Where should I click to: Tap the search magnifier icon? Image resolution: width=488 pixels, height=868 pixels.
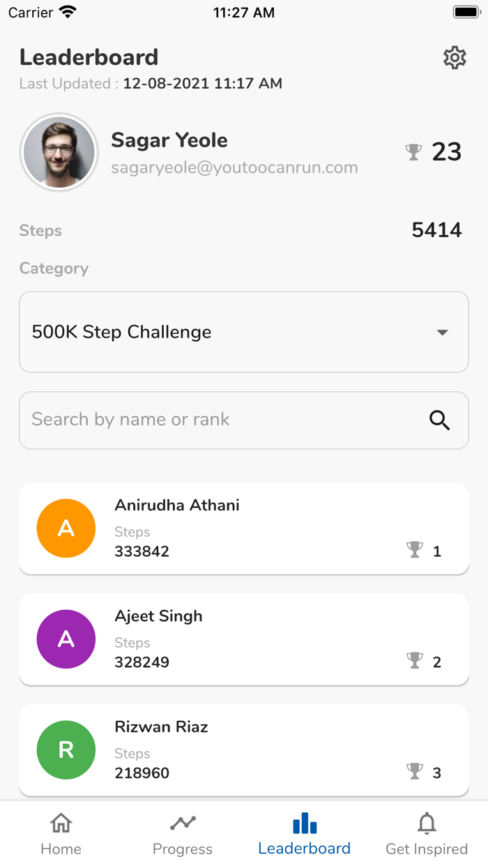439,420
